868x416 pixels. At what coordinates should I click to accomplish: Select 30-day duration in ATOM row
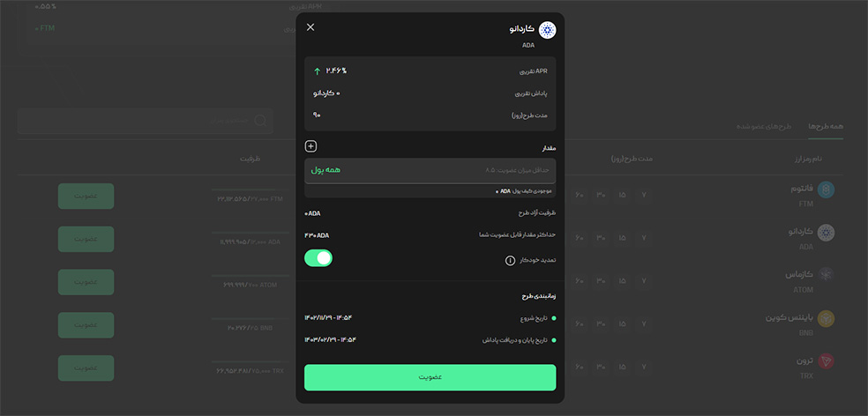pyautogui.click(x=601, y=281)
